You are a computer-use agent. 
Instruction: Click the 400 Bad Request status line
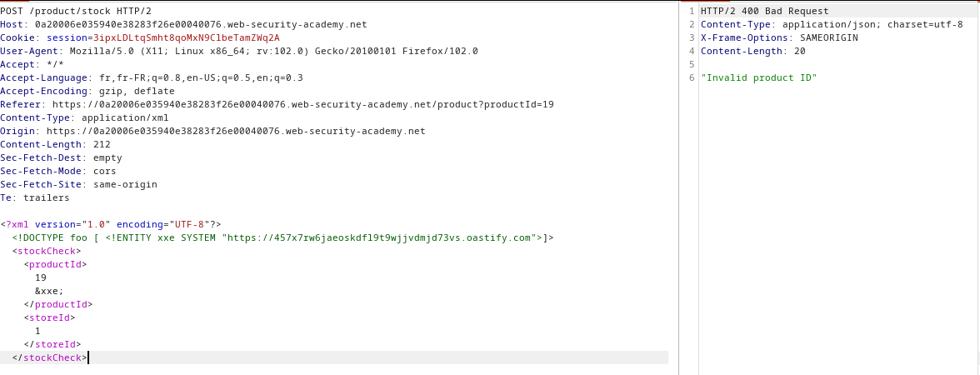tap(764, 11)
